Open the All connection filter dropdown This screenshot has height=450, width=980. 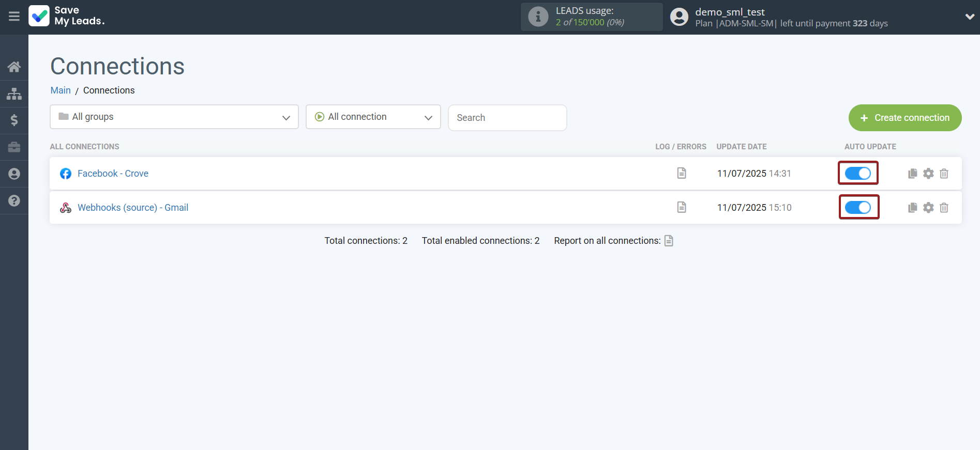pyautogui.click(x=373, y=117)
